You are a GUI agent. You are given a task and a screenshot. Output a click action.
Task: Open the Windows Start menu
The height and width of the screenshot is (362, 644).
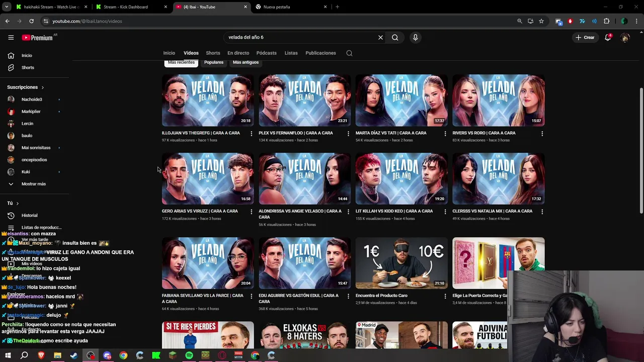8,355
